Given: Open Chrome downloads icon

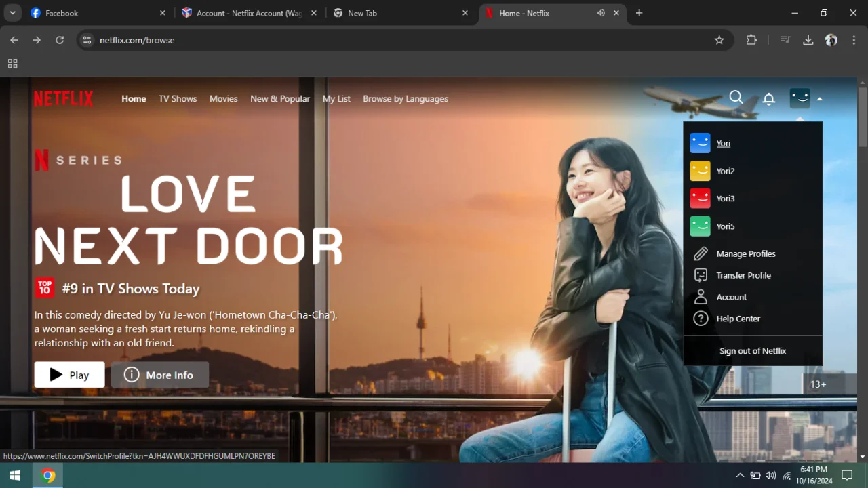Looking at the screenshot, I should pos(808,40).
